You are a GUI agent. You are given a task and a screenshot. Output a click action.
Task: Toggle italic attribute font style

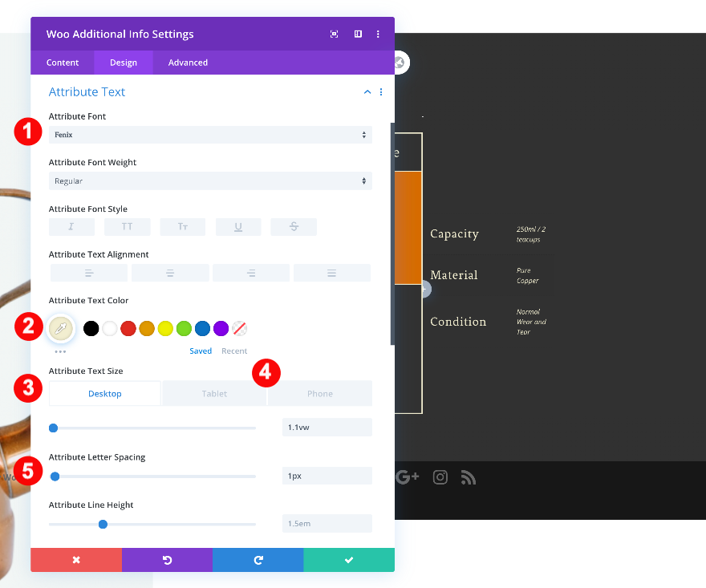tap(71, 226)
